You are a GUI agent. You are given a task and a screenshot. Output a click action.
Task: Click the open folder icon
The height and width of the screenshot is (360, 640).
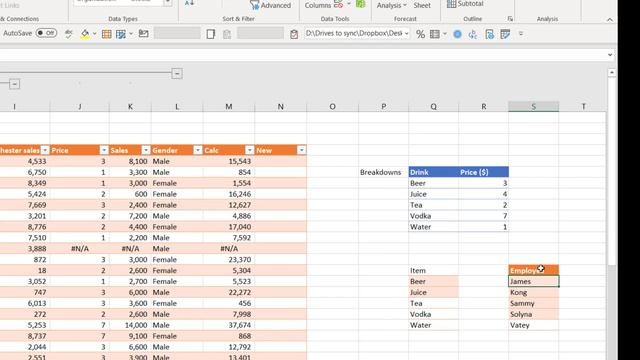(x=143, y=33)
